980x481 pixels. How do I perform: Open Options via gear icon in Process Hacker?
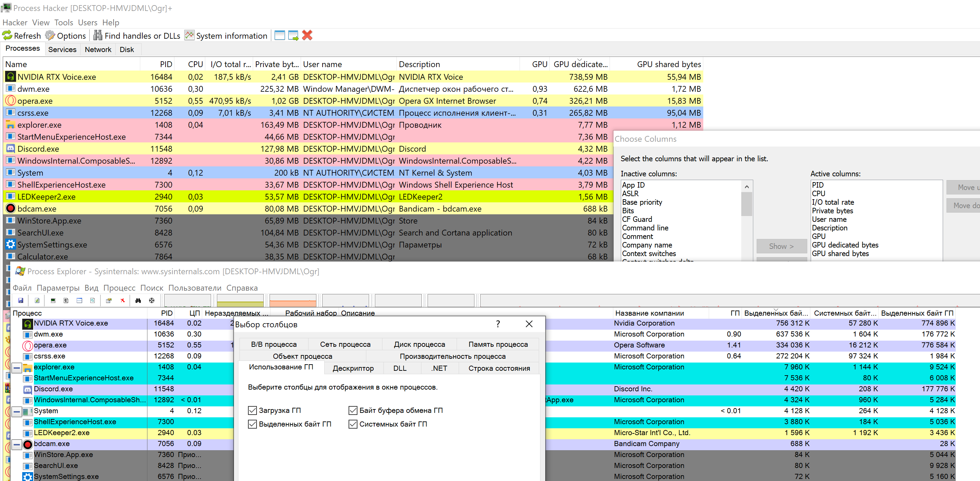coord(50,35)
